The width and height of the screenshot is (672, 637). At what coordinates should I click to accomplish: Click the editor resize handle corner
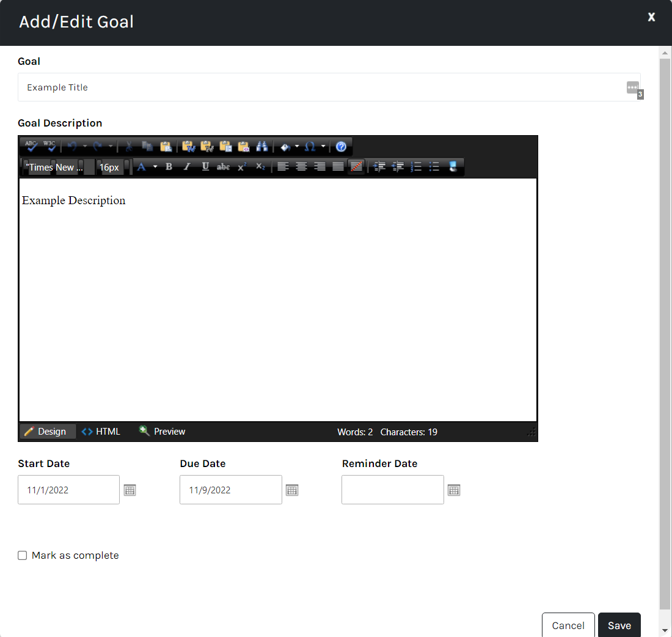tap(531, 432)
